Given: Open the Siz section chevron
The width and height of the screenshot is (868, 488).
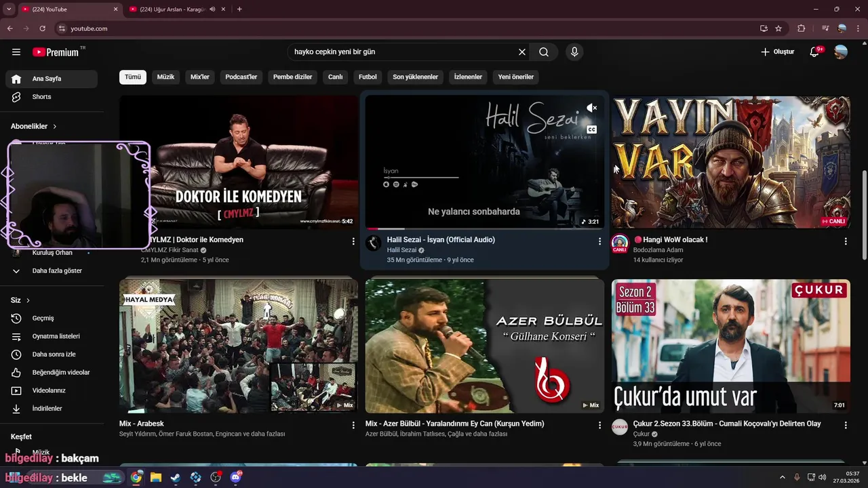Looking at the screenshot, I should [28, 300].
